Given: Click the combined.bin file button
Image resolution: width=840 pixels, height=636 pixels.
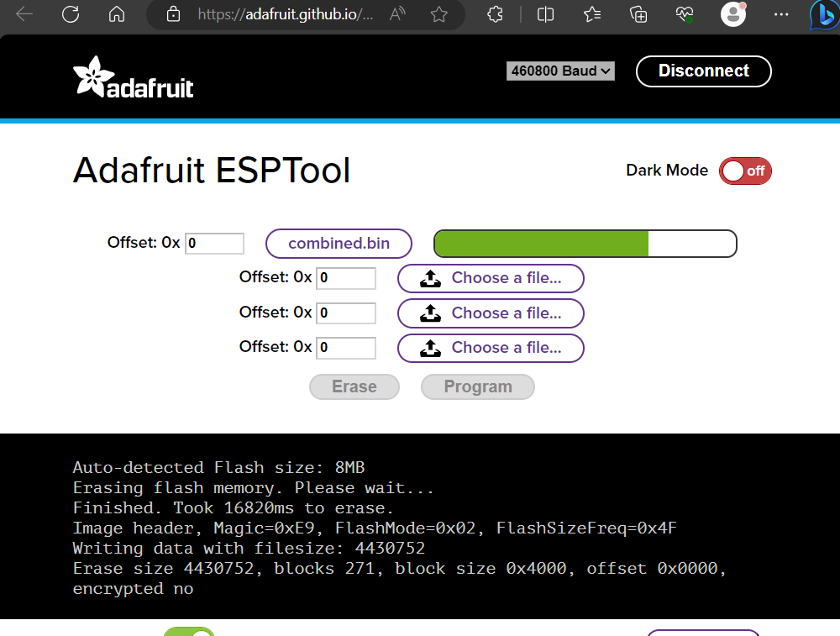Looking at the screenshot, I should point(339,244).
